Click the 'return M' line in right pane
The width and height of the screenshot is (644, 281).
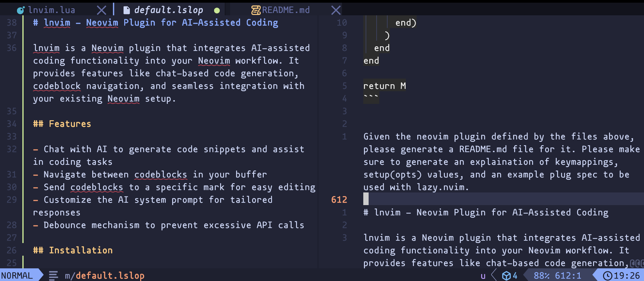click(x=384, y=86)
